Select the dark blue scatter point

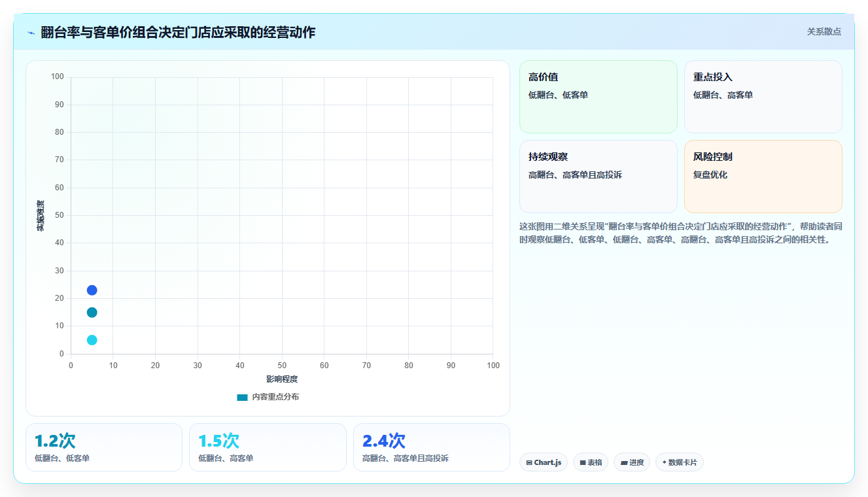click(92, 290)
